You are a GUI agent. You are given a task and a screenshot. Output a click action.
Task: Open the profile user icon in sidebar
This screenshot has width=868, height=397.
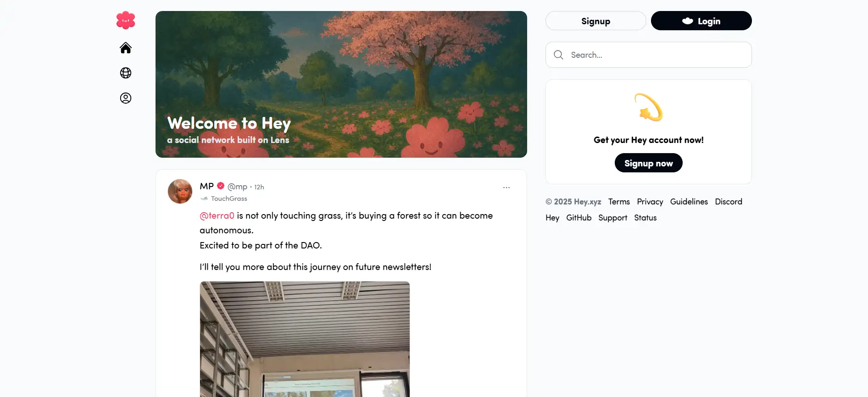[126, 98]
